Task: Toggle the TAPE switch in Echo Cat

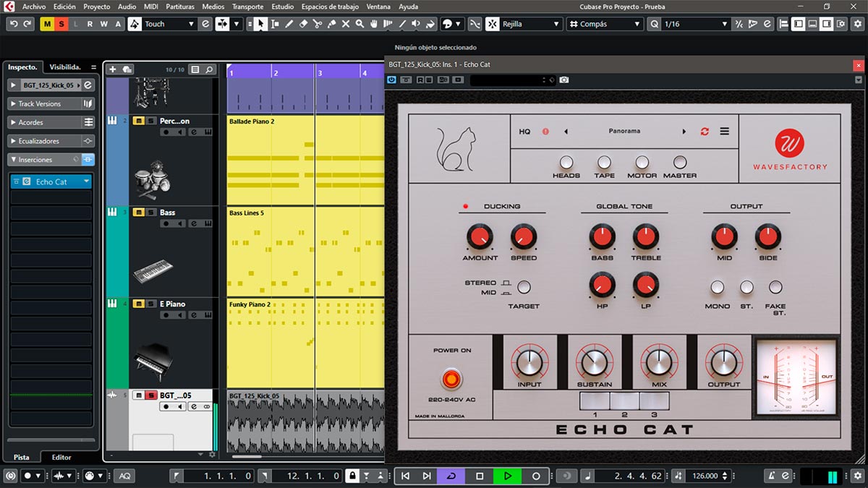Action: click(604, 163)
